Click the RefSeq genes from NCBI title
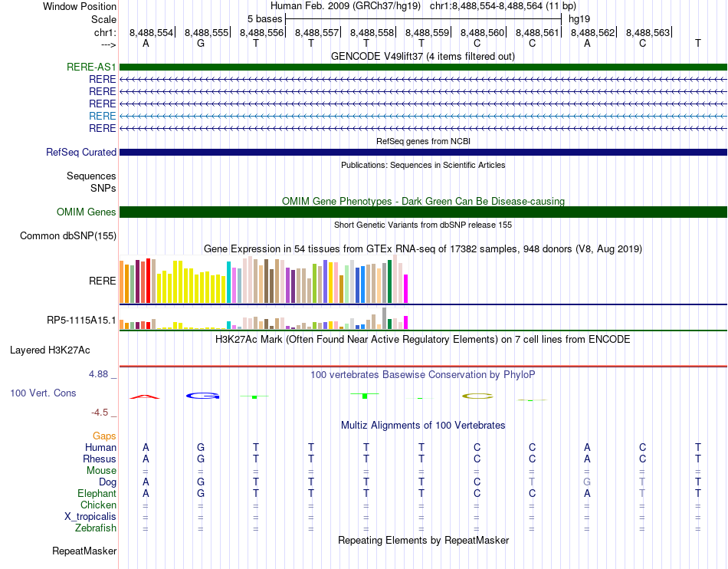Image resolution: width=728 pixels, height=569 pixels. [x=423, y=141]
